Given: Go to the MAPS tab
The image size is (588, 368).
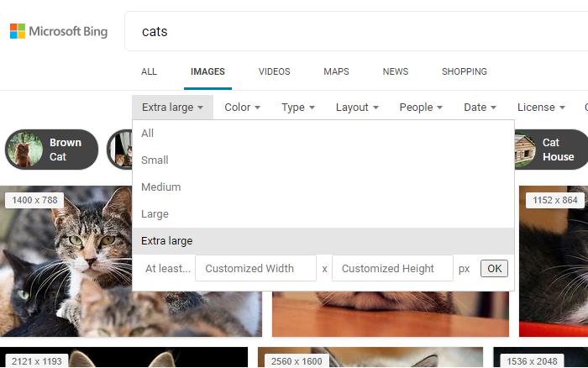Looking at the screenshot, I should coord(336,71).
